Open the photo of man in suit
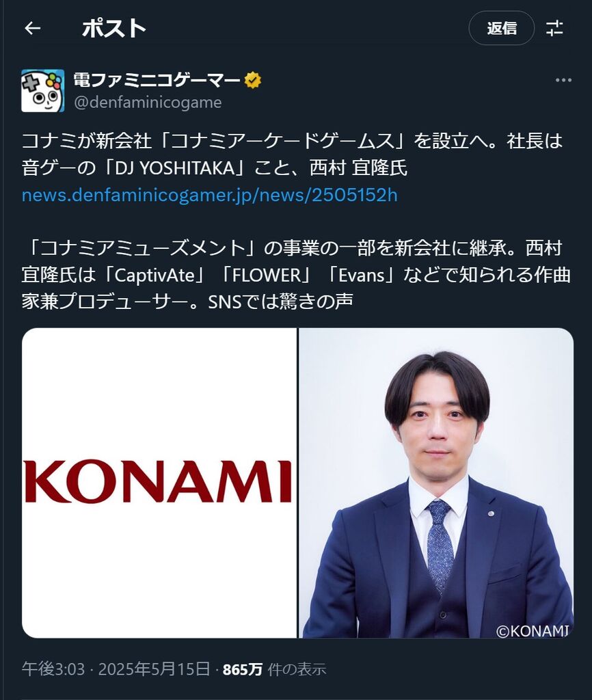592x700 pixels. 436,483
